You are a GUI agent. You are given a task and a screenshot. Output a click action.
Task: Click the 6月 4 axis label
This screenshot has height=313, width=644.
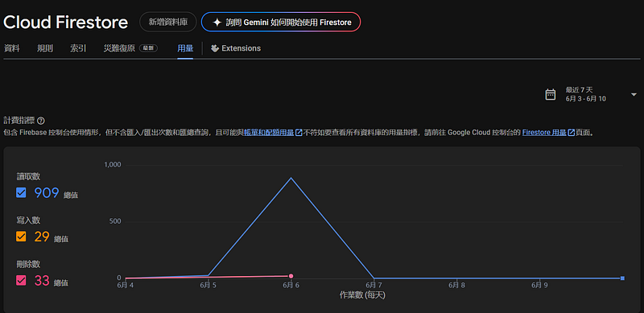point(126,285)
